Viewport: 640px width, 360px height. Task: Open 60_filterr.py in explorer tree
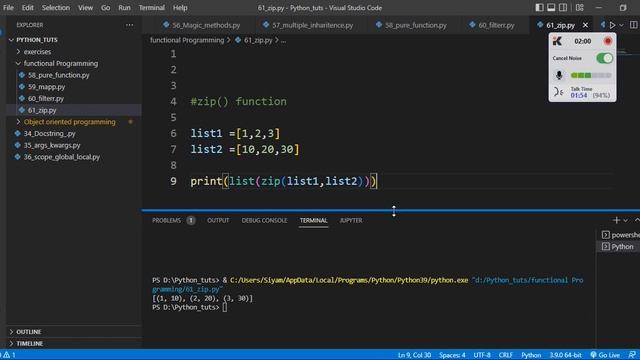coord(46,98)
